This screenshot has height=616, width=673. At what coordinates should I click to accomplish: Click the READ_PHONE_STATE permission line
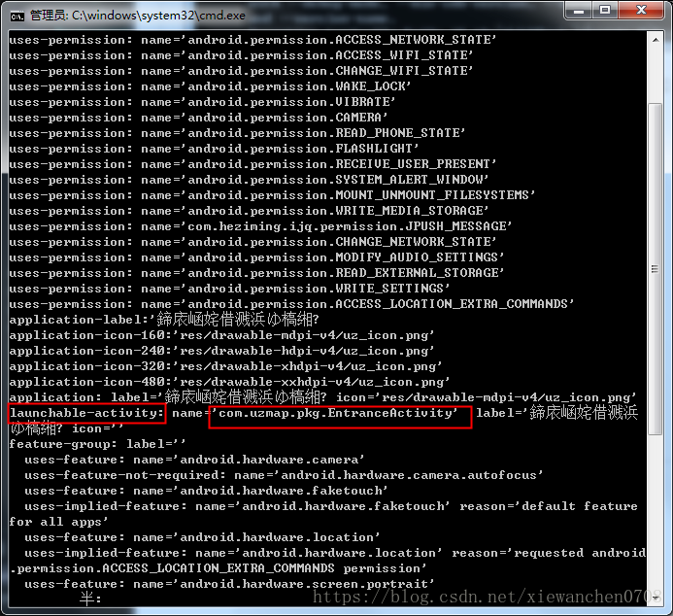[x=237, y=133]
